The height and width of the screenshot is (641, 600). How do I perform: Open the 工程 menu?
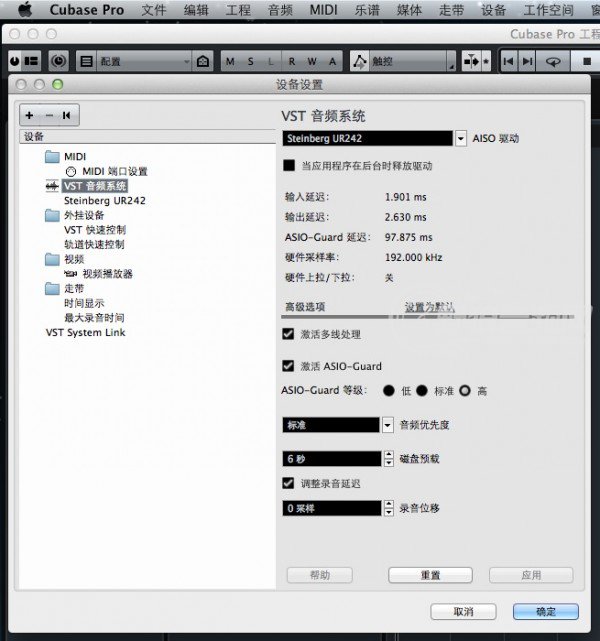(x=238, y=9)
